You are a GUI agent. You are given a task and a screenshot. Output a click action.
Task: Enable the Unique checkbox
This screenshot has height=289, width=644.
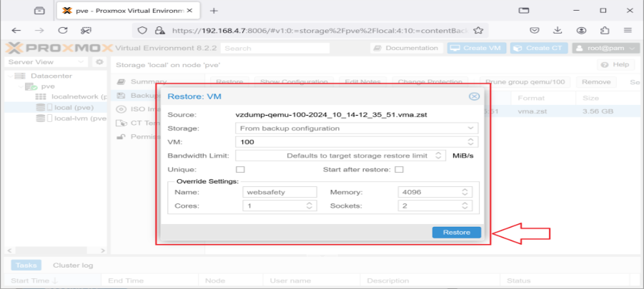pos(240,170)
